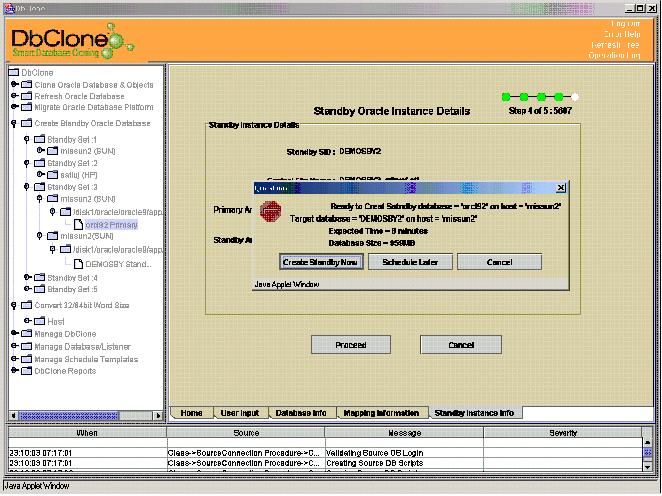Image resolution: width=662 pixels, height=496 pixels.
Task: Click the tree's horizontal scrollbar left arrow
Action: coord(14,415)
